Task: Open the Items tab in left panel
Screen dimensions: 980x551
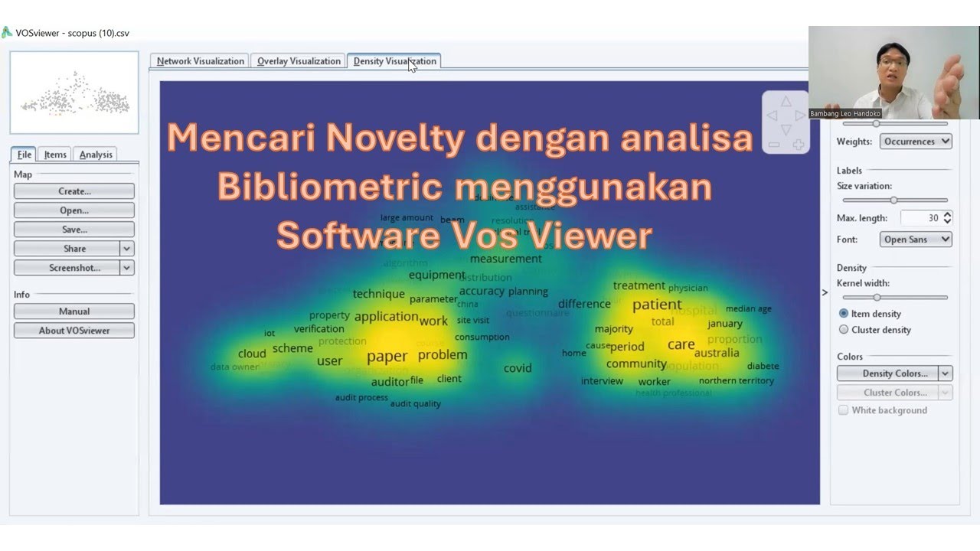Action: coord(55,155)
